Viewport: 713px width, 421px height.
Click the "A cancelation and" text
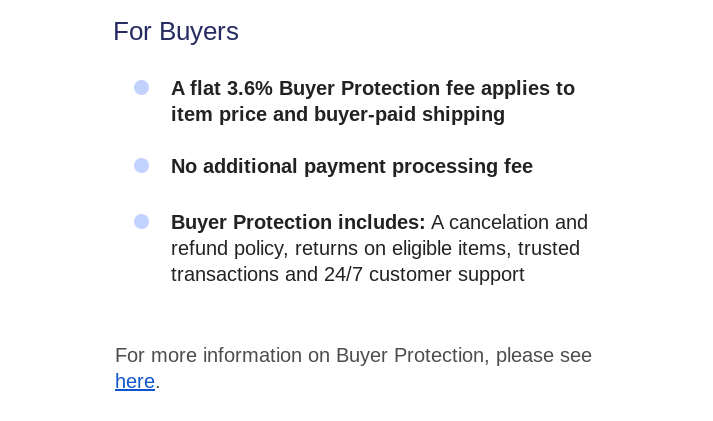(x=509, y=222)
